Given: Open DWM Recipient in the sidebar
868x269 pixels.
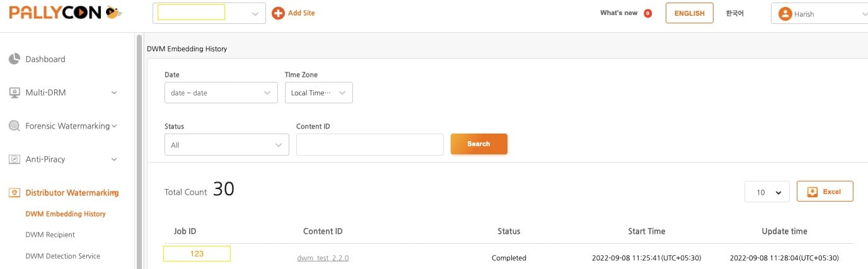Looking at the screenshot, I should (x=50, y=235).
